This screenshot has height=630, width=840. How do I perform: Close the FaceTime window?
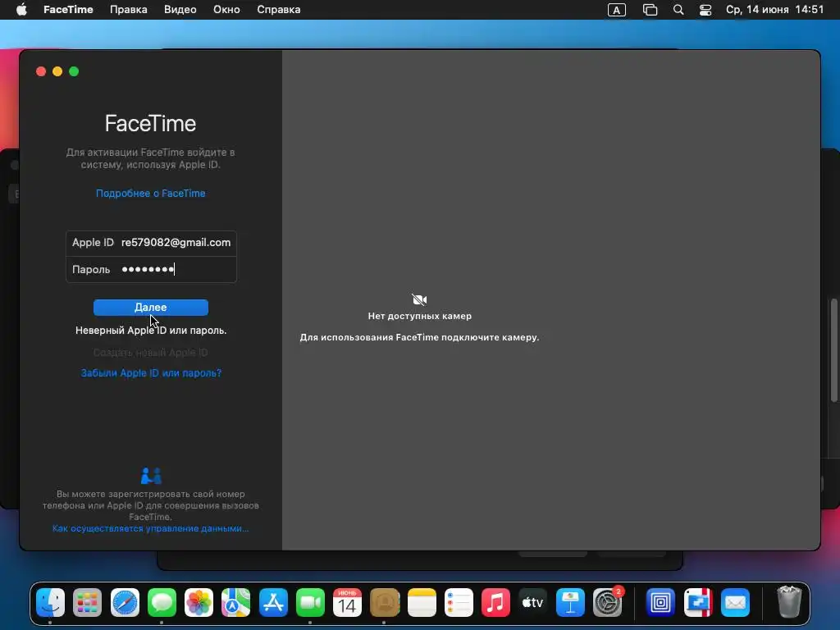coord(41,72)
